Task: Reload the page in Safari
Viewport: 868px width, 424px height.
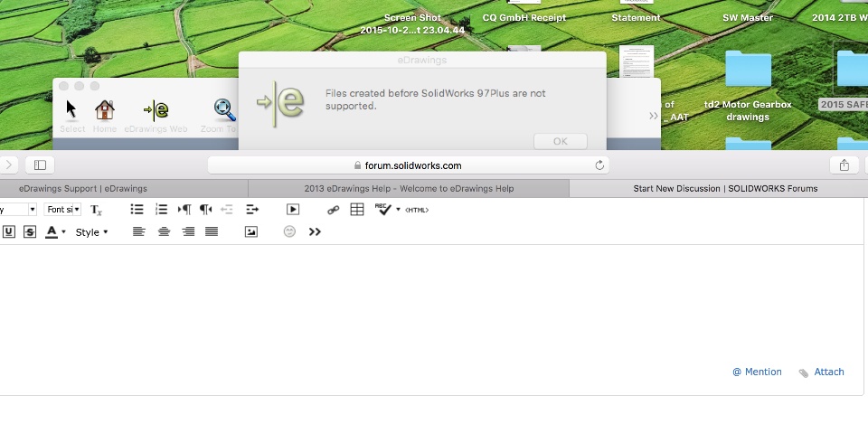Action: tap(599, 165)
